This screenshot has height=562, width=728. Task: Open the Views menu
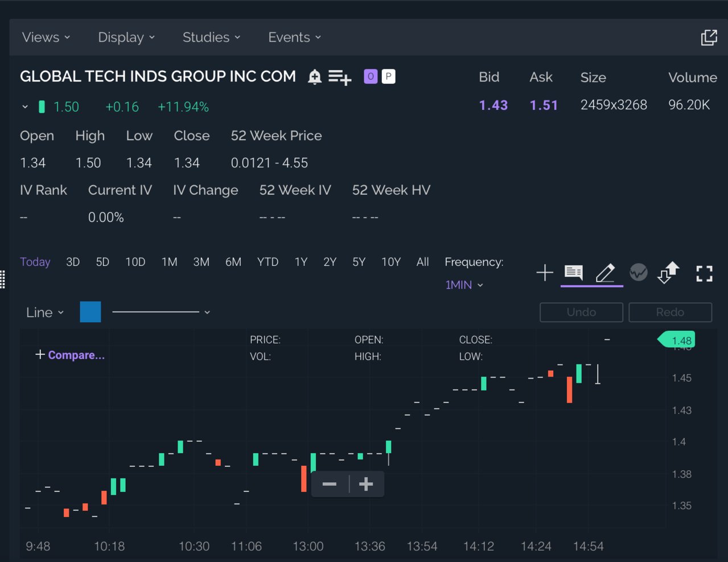click(x=46, y=38)
